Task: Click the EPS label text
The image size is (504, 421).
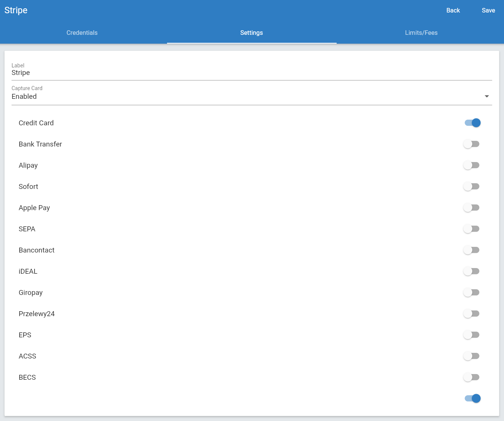Action: tap(25, 335)
